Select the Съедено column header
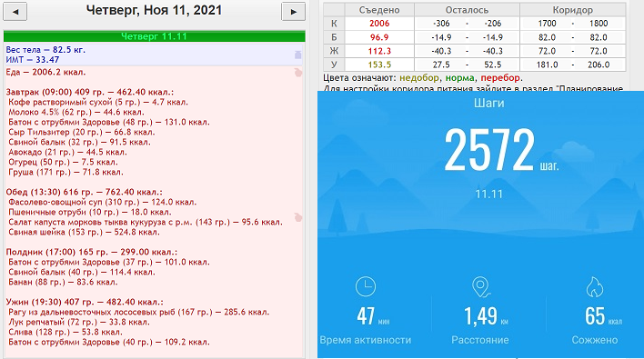The width and height of the screenshot is (644, 359). click(x=379, y=10)
